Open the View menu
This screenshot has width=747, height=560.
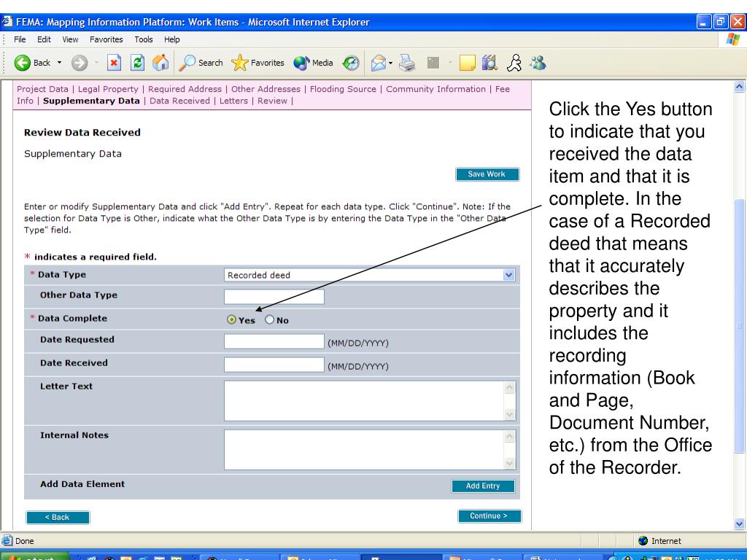point(70,39)
